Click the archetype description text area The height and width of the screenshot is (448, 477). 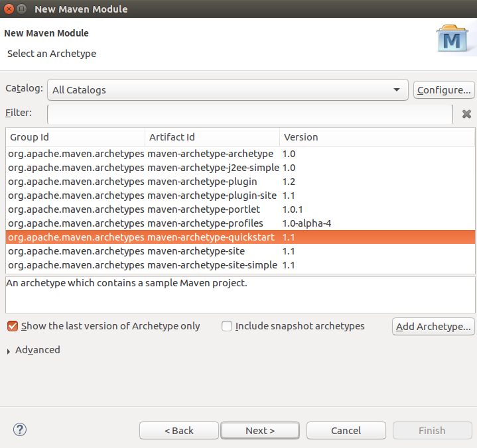click(240, 295)
